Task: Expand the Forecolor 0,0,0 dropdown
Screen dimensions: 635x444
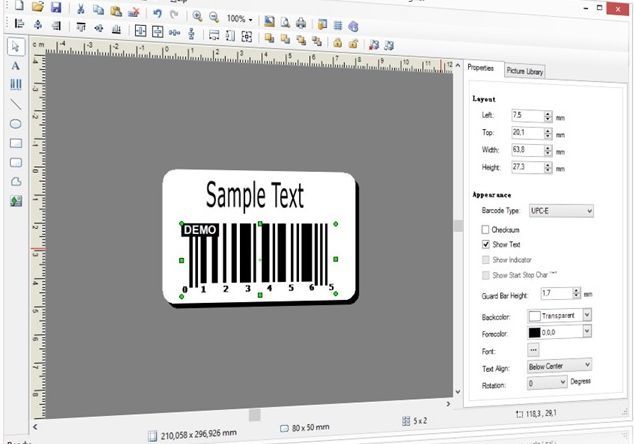Action: click(x=587, y=331)
